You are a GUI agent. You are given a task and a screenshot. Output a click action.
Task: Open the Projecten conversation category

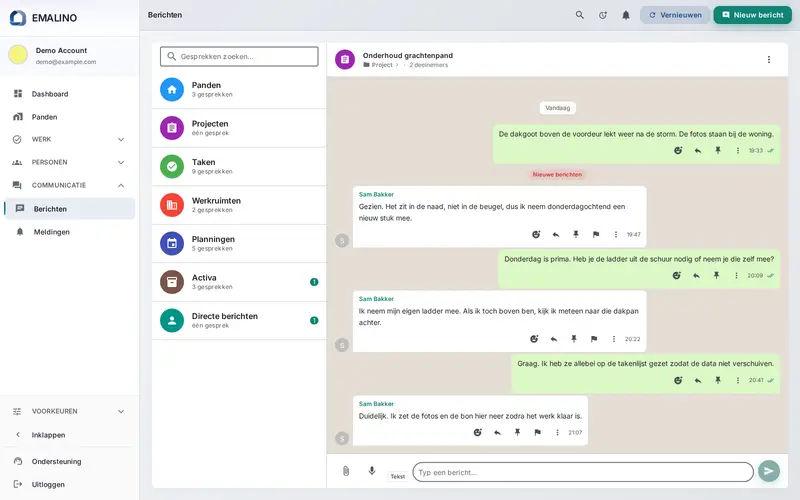coord(239,128)
